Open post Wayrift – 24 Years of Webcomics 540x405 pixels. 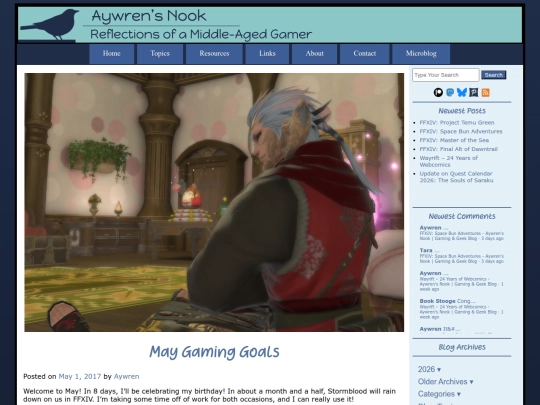point(448,162)
